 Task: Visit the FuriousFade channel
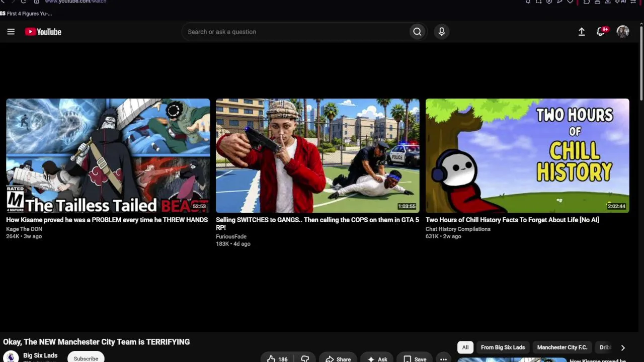[x=231, y=236]
